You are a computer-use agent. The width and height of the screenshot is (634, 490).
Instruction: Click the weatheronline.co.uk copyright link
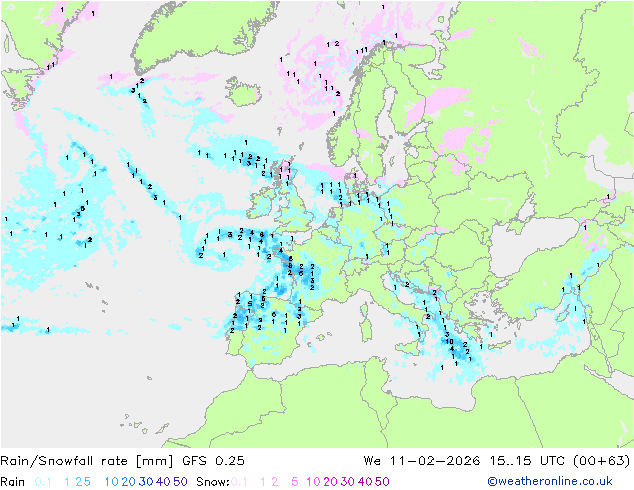point(550,482)
